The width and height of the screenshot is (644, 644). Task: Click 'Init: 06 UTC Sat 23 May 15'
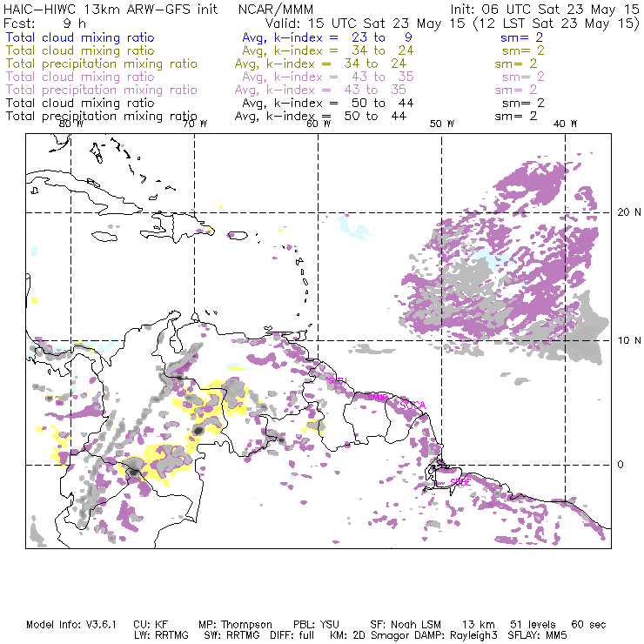tap(545, 9)
